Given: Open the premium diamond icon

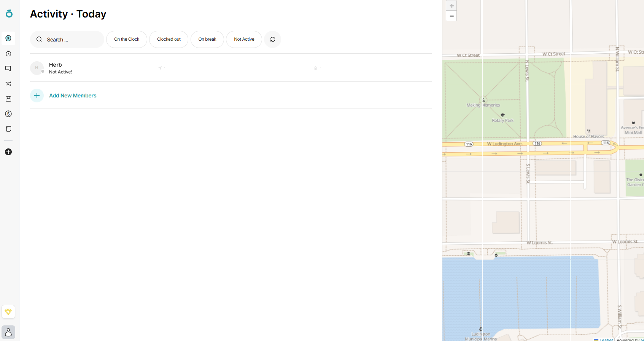Looking at the screenshot, I should click(8, 312).
